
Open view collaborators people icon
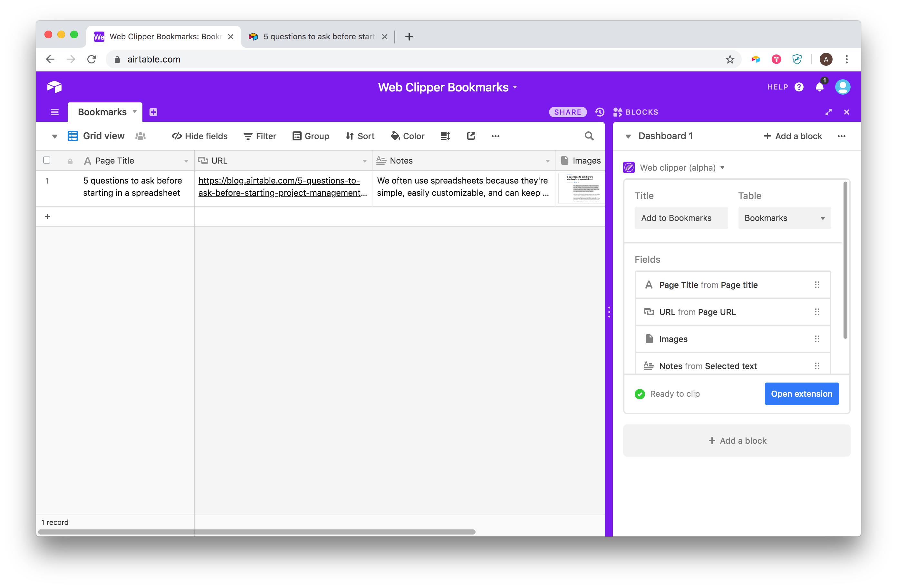(x=140, y=136)
